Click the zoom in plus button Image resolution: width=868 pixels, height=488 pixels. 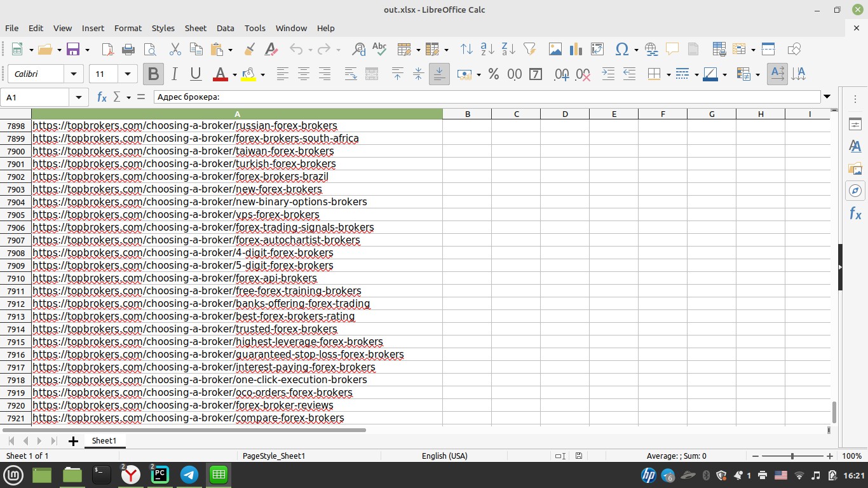pos(830,456)
